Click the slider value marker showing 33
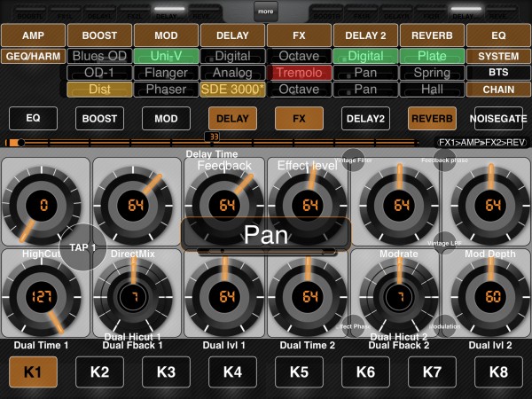The width and height of the screenshot is (532, 399). point(213,137)
